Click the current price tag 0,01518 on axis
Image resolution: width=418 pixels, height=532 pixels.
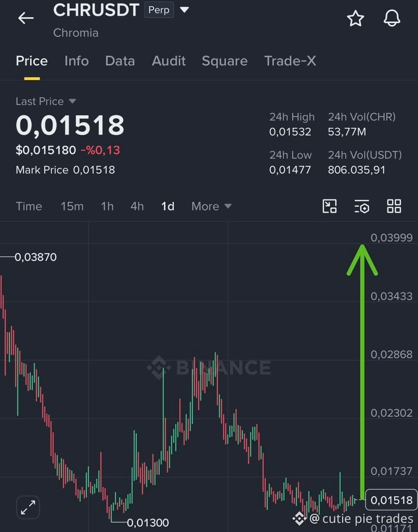click(x=391, y=500)
